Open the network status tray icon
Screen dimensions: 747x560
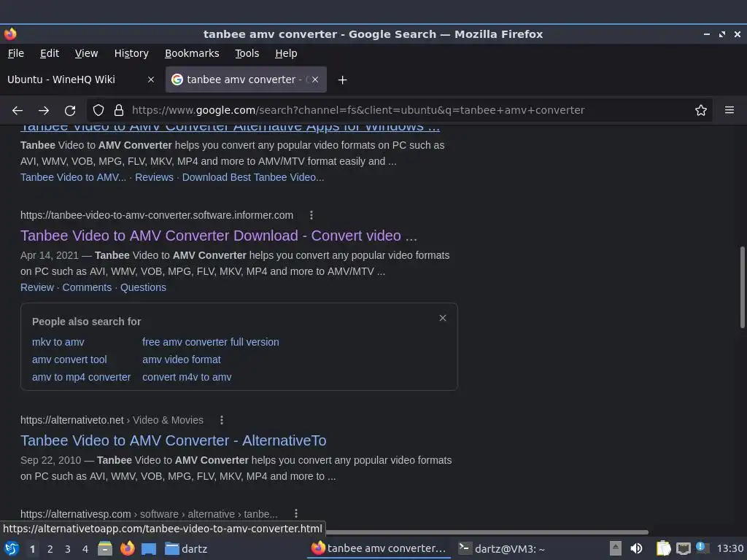click(x=683, y=548)
